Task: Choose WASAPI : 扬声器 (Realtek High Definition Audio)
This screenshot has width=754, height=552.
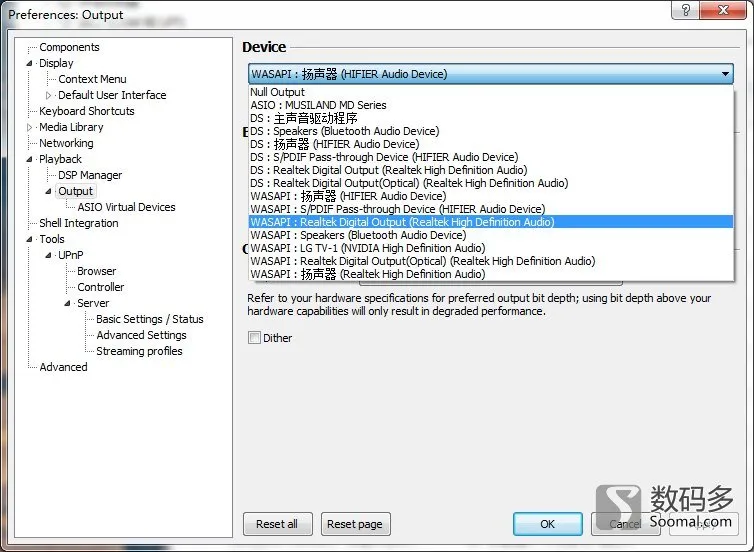Action: pos(491,274)
